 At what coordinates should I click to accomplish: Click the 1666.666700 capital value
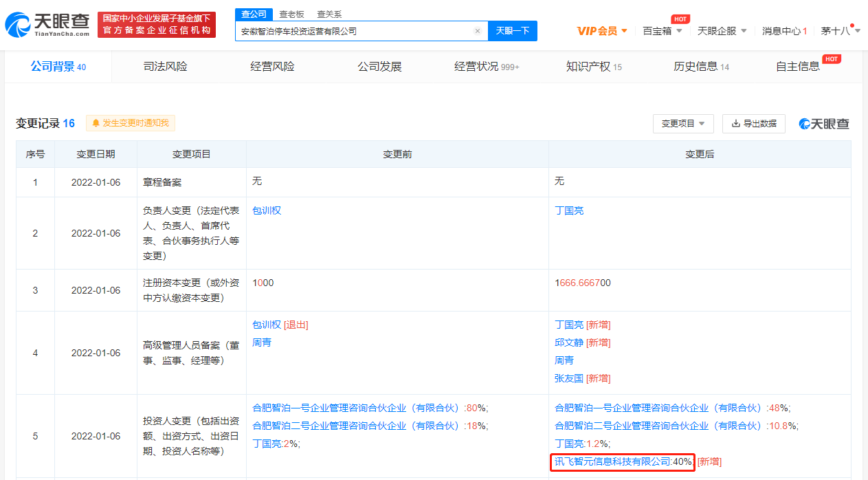pos(583,283)
